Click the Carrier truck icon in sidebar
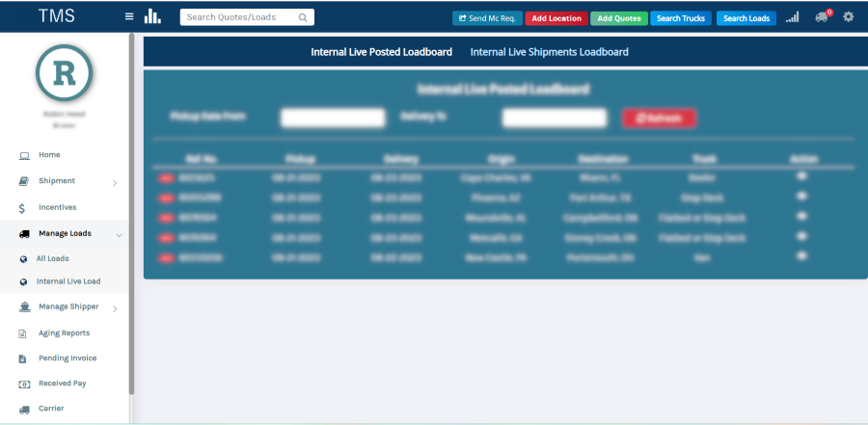The image size is (868, 425). point(23,409)
